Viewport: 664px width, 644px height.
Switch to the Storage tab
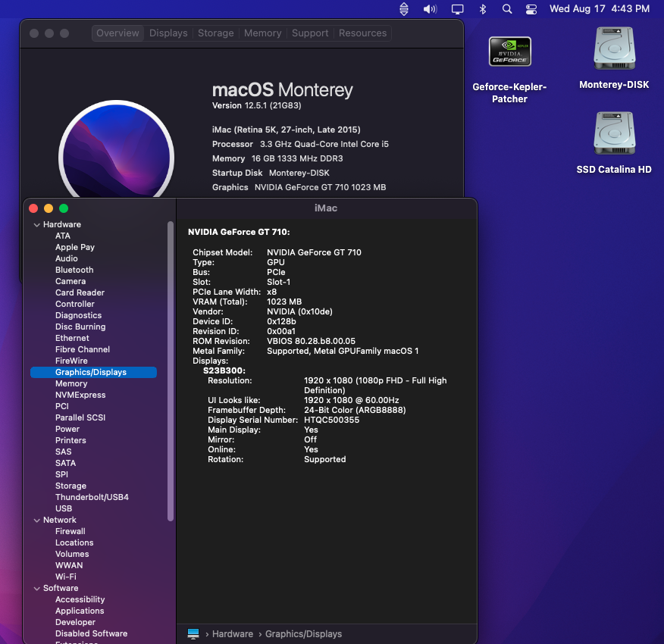tap(216, 33)
